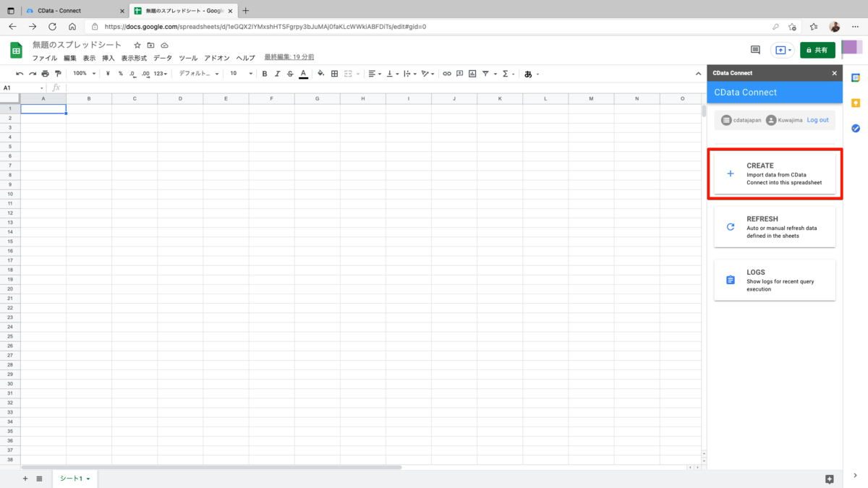Open present-to-meeting dropdown

click(783, 50)
